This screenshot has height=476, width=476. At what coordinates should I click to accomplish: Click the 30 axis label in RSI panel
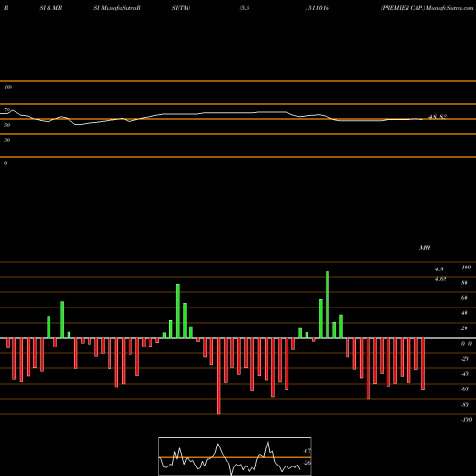tap(7, 140)
